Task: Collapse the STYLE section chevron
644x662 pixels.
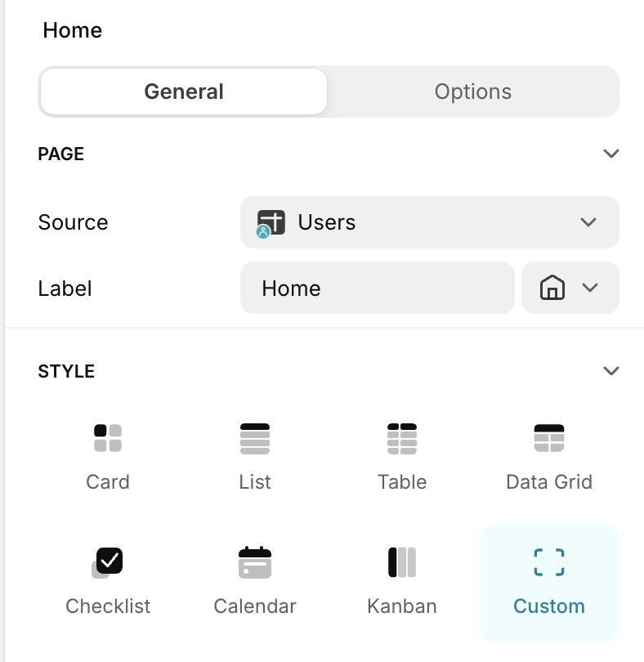Action: click(x=610, y=371)
